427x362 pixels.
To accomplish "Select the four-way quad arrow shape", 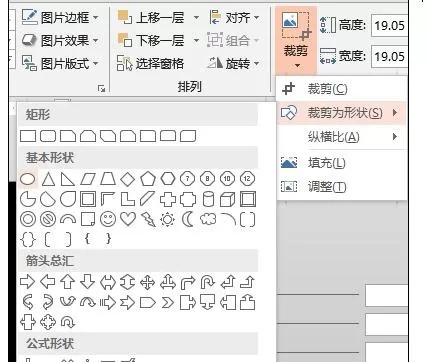I will tap(148, 283).
